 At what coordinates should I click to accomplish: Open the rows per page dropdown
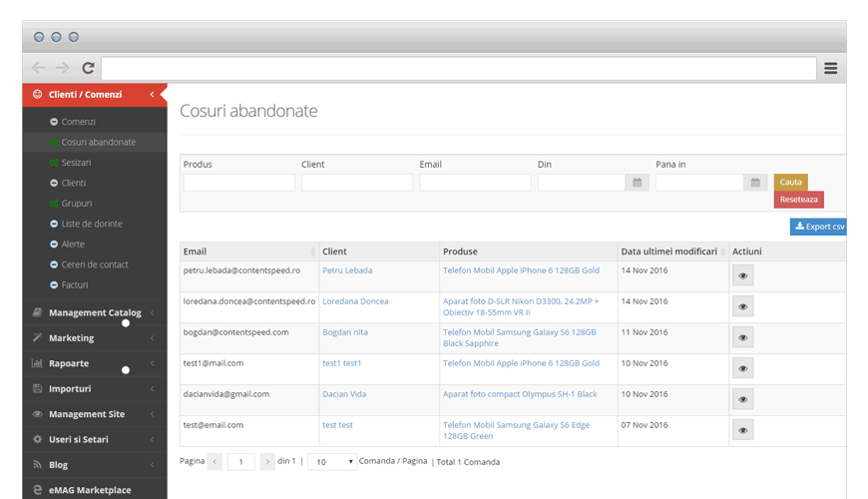332,462
